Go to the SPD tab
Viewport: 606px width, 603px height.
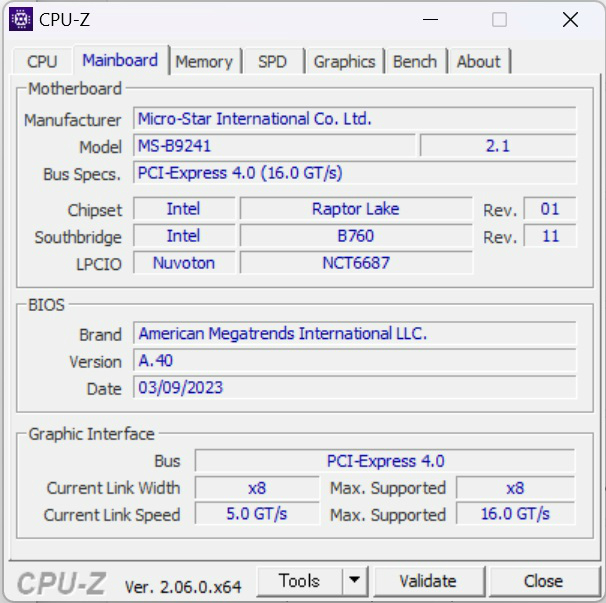(x=273, y=61)
